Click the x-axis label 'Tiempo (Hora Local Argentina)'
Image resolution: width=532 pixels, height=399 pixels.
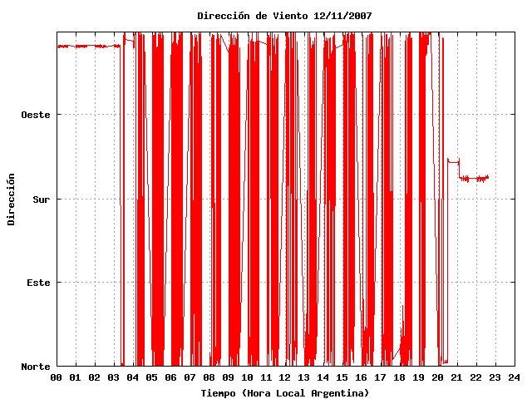pyautogui.click(x=285, y=393)
